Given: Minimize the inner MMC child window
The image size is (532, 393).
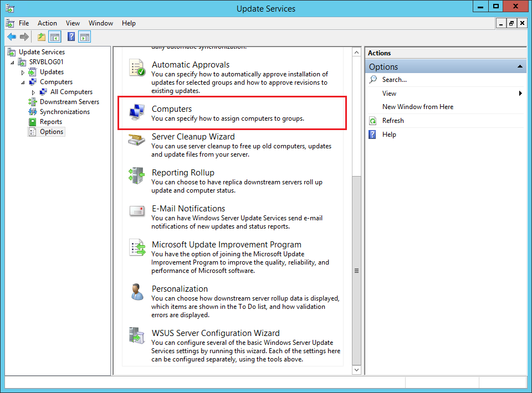Looking at the screenshot, I should tap(501, 23).
